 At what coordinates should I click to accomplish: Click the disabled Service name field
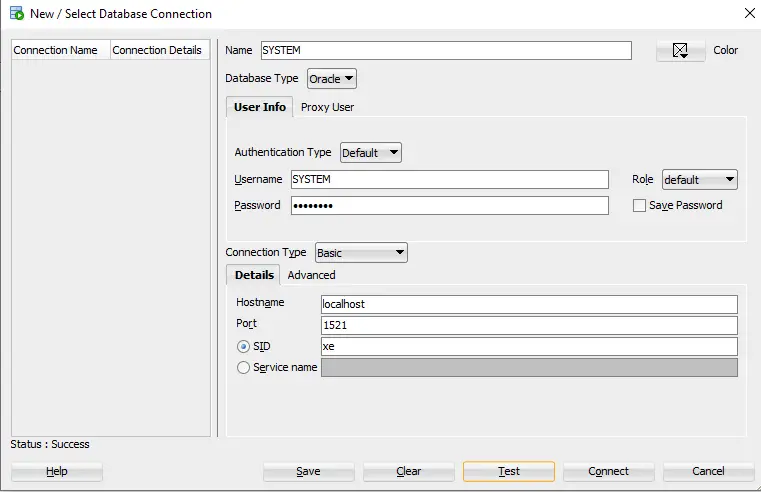[x=529, y=367]
